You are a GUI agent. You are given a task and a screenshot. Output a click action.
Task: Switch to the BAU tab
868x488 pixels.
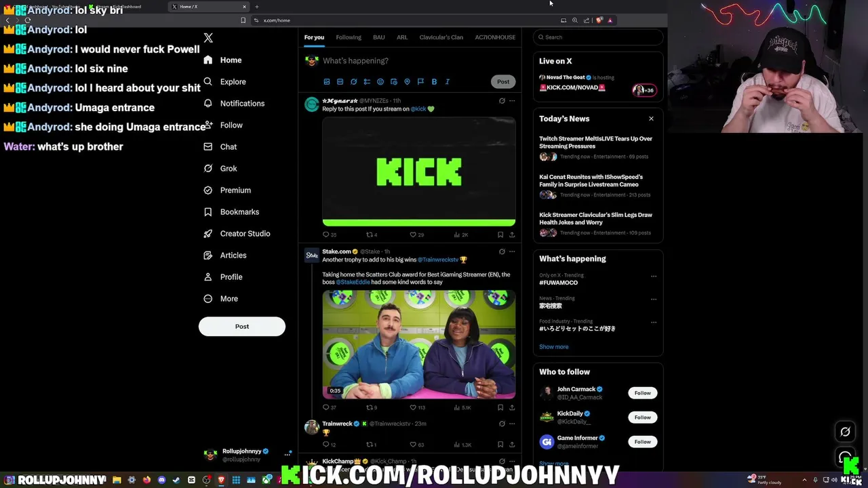click(379, 37)
